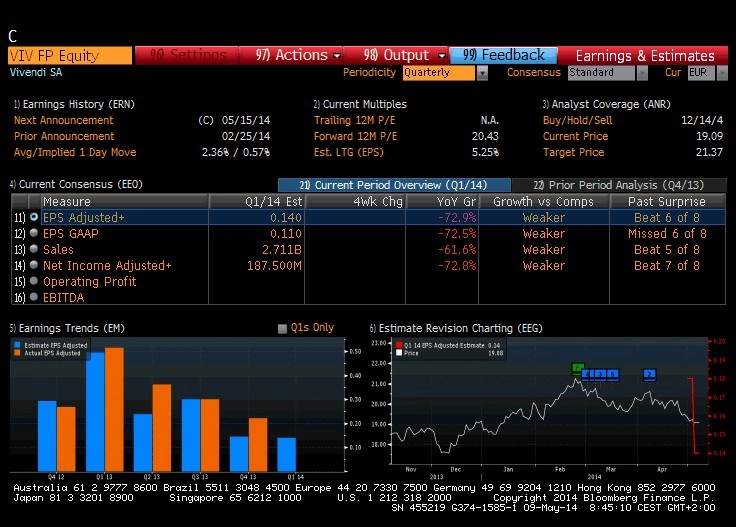736x527 pixels.
Task: Enable the Q1s Only checkbox
Action: point(282,328)
